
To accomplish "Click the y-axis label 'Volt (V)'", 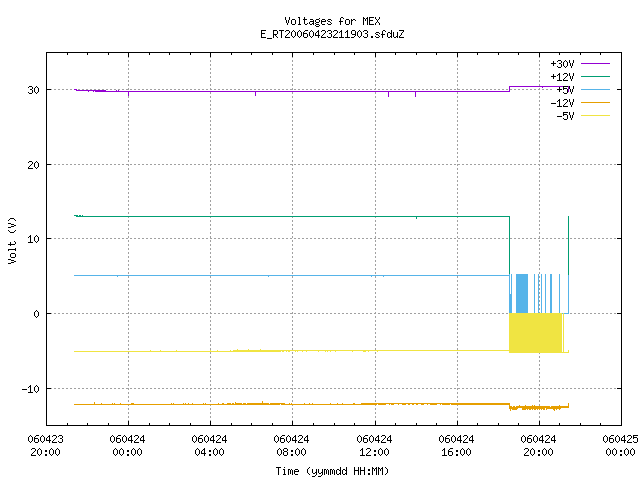I will pos(13,240).
